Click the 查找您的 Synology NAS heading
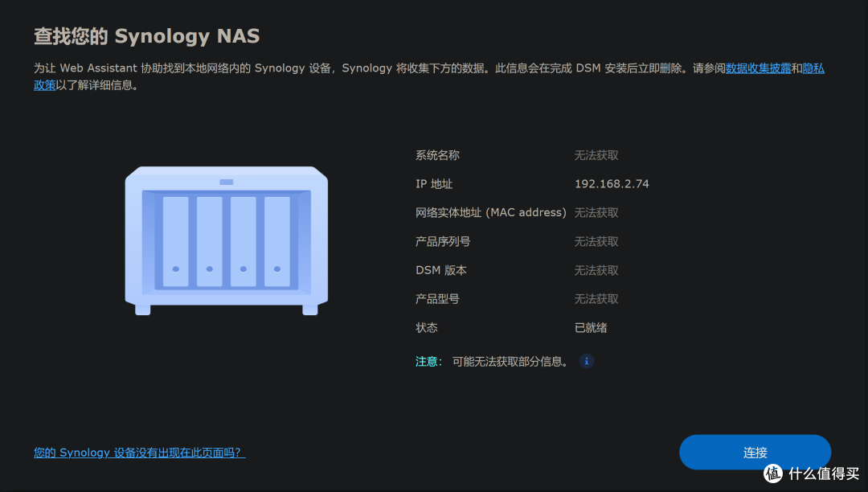The height and width of the screenshot is (492, 868). click(147, 36)
